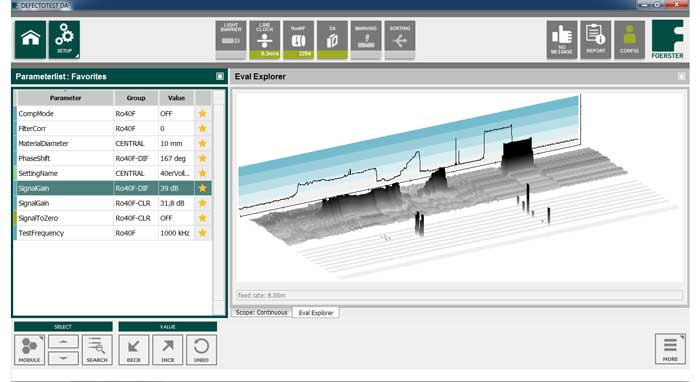The width and height of the screenshot is (700, 382).
Task: Switch to the Scope: Continuous tab
Action: [x=262, y=312]
